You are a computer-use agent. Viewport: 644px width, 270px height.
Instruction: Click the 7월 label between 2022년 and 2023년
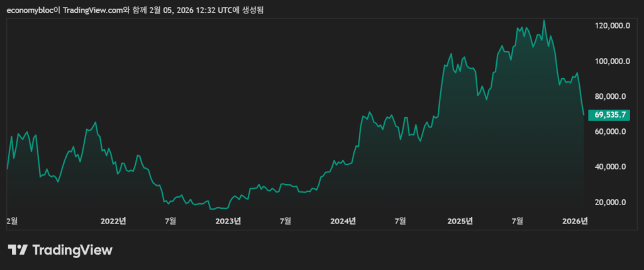(170, 221)
